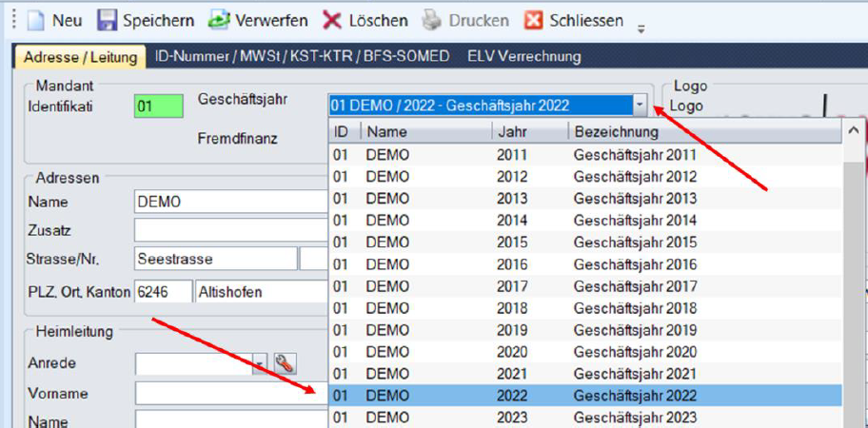Select Geschäftsjahr 2018 row
The image size is (868, 428).
tap(585, 307)
